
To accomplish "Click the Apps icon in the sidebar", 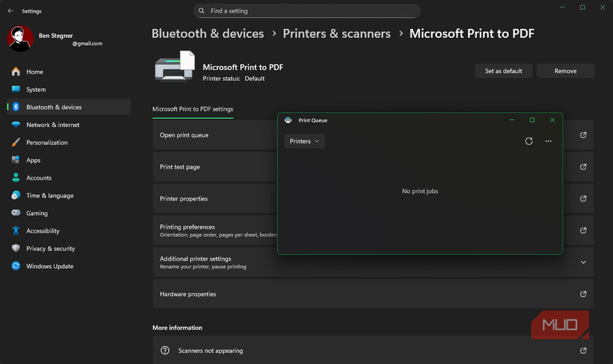I will pos(16,160).
